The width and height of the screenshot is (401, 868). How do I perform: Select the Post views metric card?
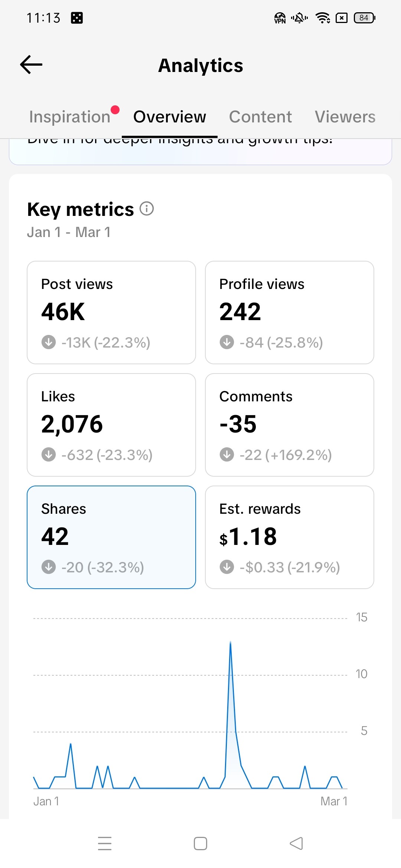point(111,313)
